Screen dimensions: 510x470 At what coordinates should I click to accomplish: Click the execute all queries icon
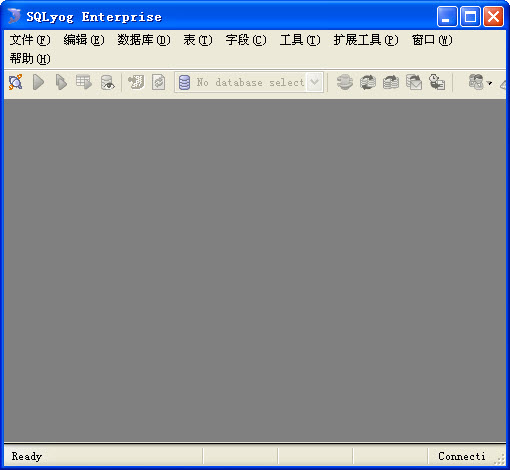pyautogui.click(x=61, y=82)
